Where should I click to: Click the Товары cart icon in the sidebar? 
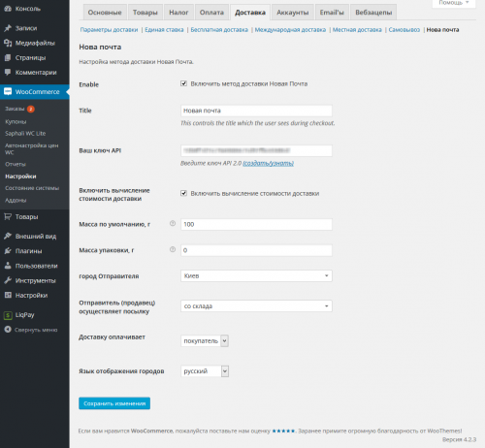coord(8,217)
